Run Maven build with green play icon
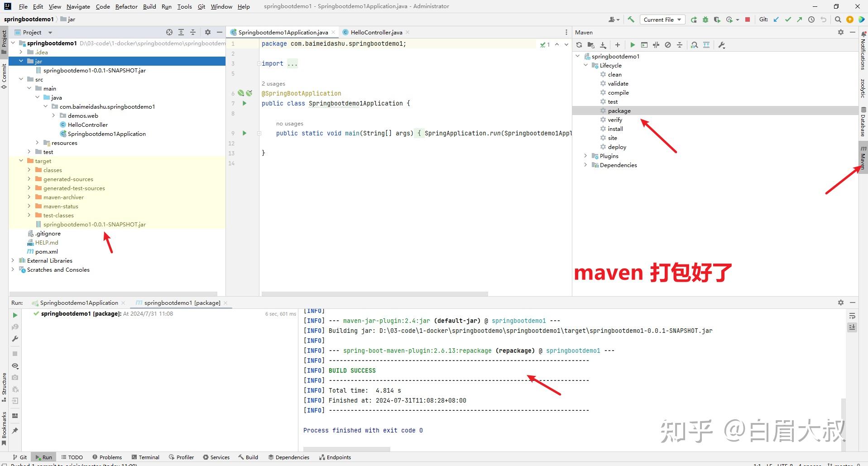868x466 pixels. coord(633,45)
